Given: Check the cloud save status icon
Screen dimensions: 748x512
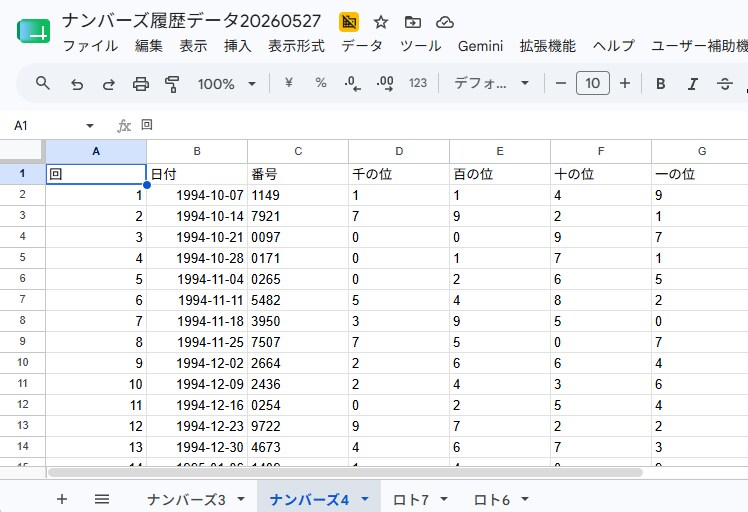Looking at the screenshot, I should [x=445, y=22].
